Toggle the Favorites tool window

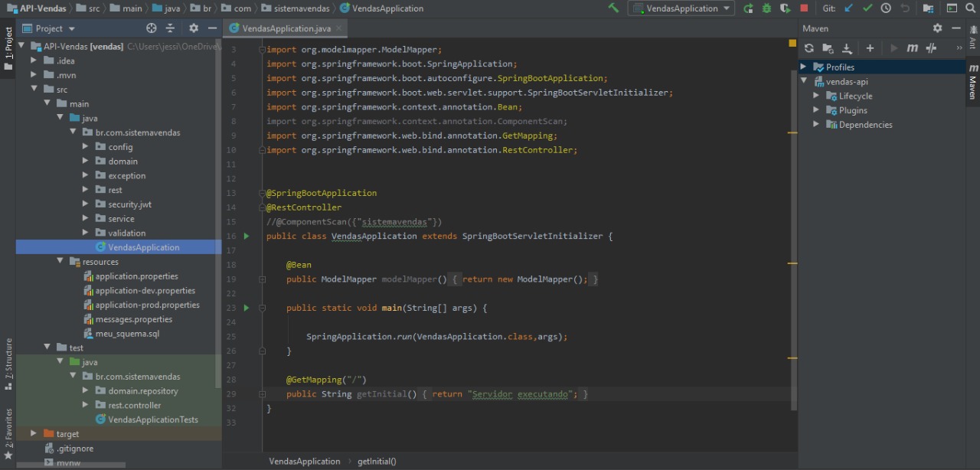pos(8,429)
